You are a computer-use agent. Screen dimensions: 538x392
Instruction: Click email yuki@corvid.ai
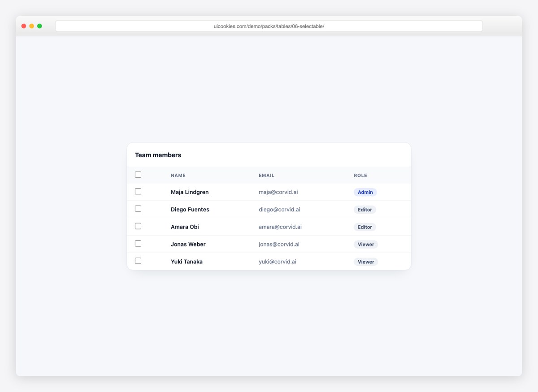pyautogui.click(x=278, y=262)
